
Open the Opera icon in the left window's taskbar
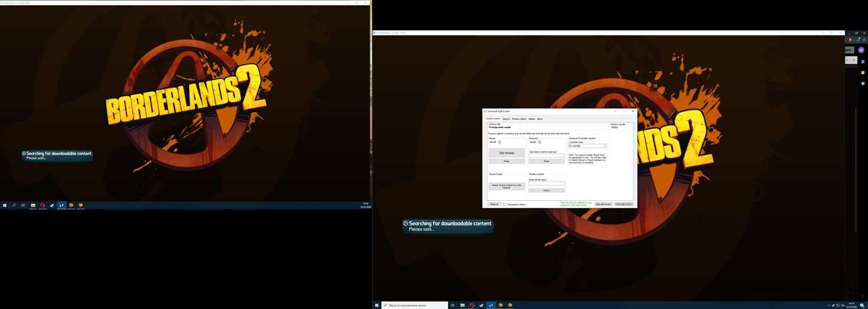click(42, 206)
